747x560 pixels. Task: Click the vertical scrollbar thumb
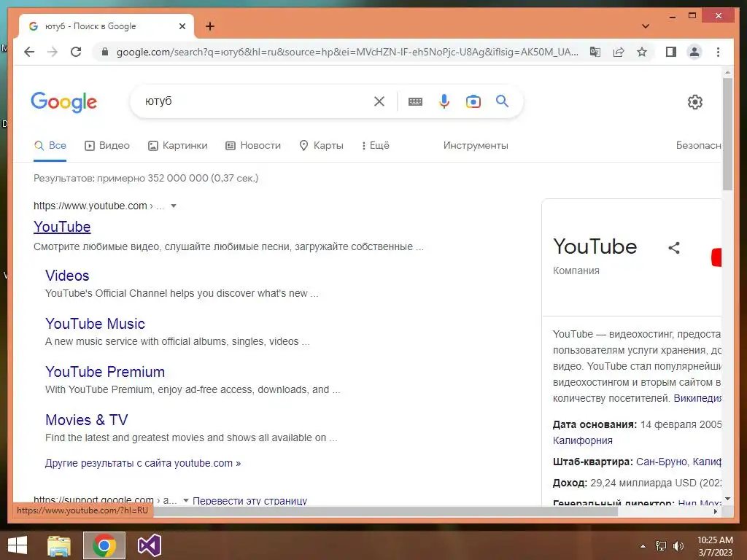click(727, 134)
